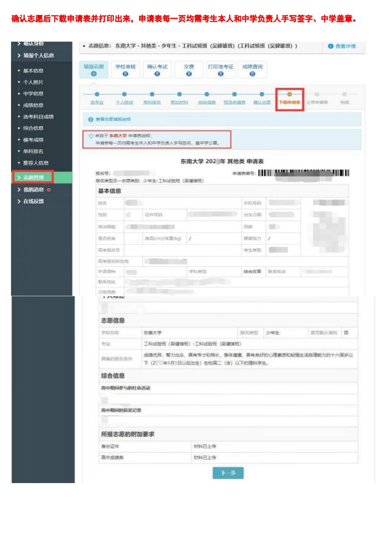This screenshot has width=392, height=555.
Task: Open the 确认志愿 step link
Action: [x=262, y=103]
